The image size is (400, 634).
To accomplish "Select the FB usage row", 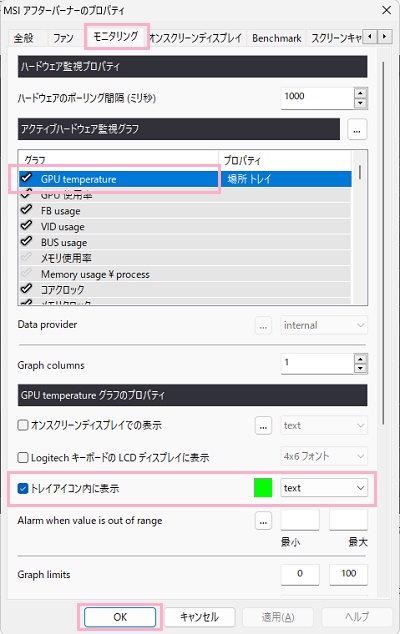I will pos(185,211).
